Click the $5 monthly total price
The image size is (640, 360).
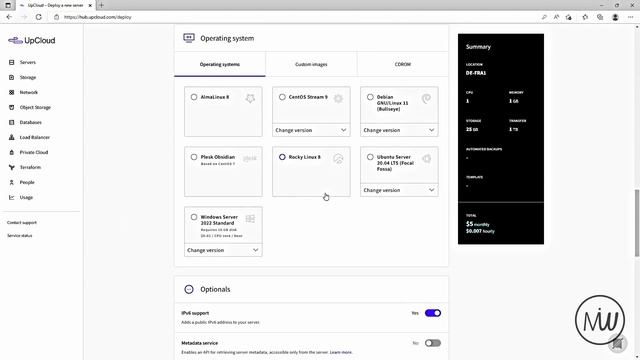478,224
